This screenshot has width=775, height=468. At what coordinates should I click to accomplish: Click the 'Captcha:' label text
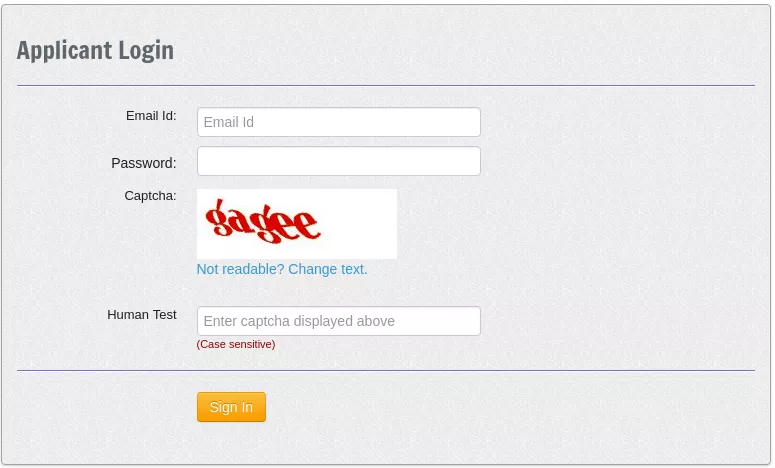coord(150,196)
